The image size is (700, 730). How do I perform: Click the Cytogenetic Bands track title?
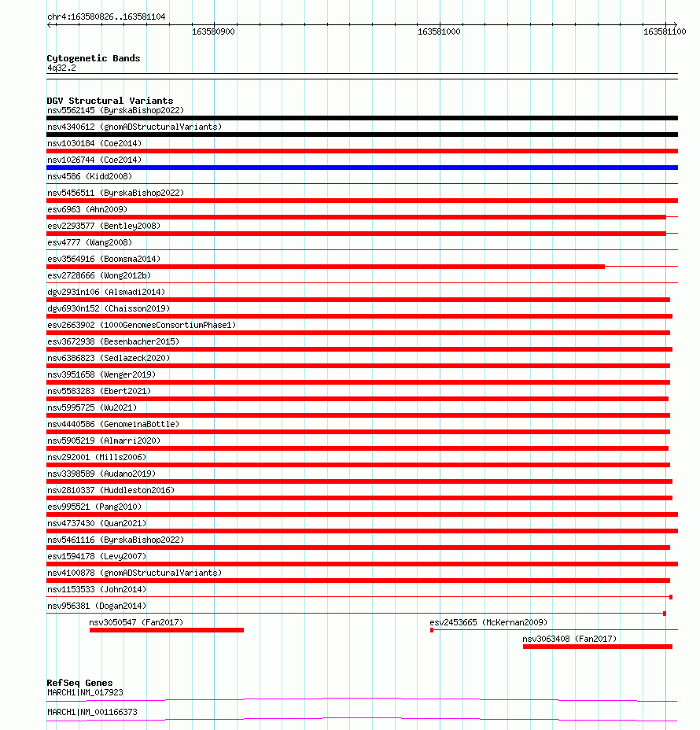click(94, 58)
